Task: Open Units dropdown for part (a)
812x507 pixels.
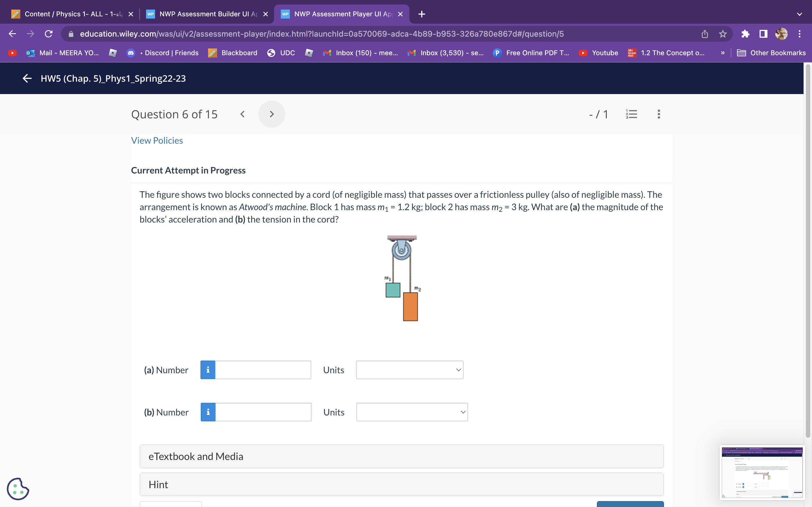Action: [409, 370]
